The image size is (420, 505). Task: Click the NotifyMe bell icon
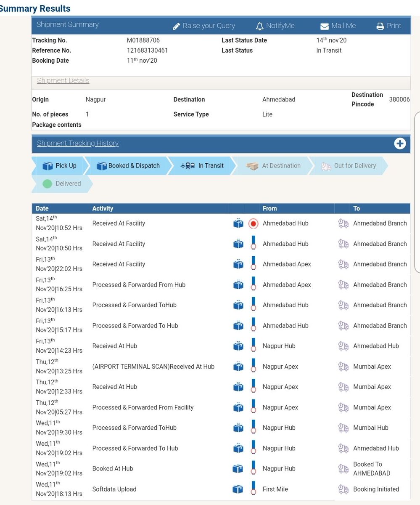[259, 26]
